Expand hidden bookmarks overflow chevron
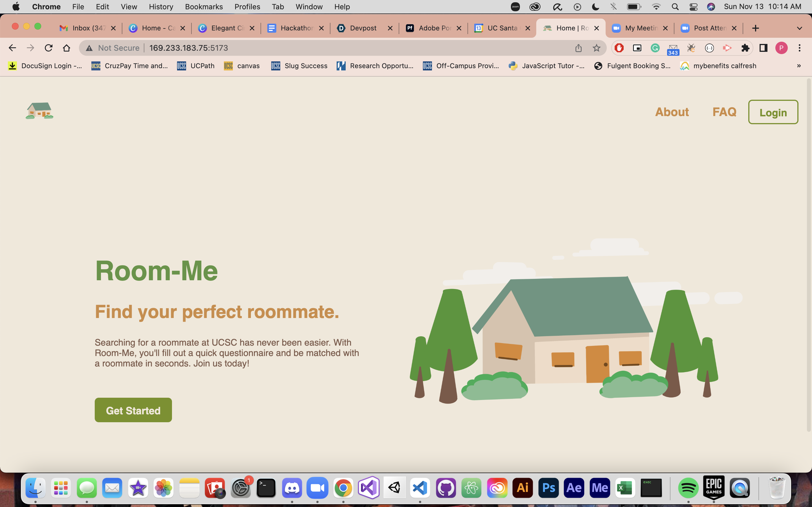 [798, 66]
